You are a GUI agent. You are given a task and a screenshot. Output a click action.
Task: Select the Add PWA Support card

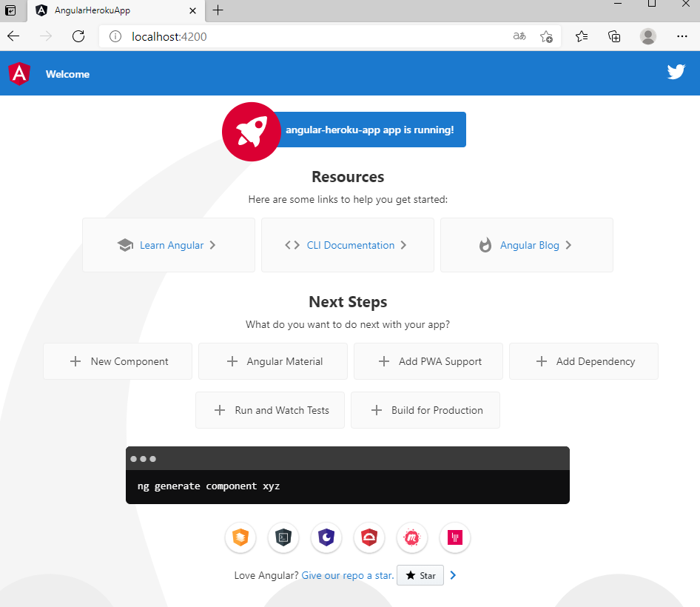click(428, 361)
